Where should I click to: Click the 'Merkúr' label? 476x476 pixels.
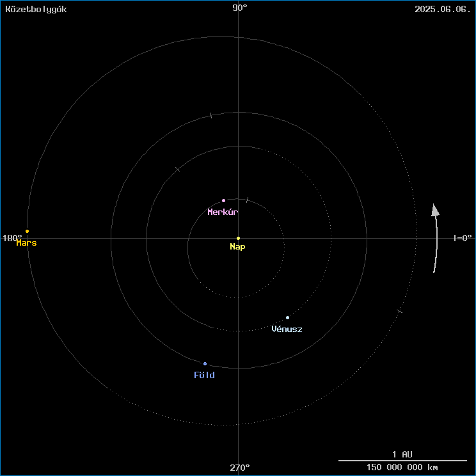[x=223, y=212]
